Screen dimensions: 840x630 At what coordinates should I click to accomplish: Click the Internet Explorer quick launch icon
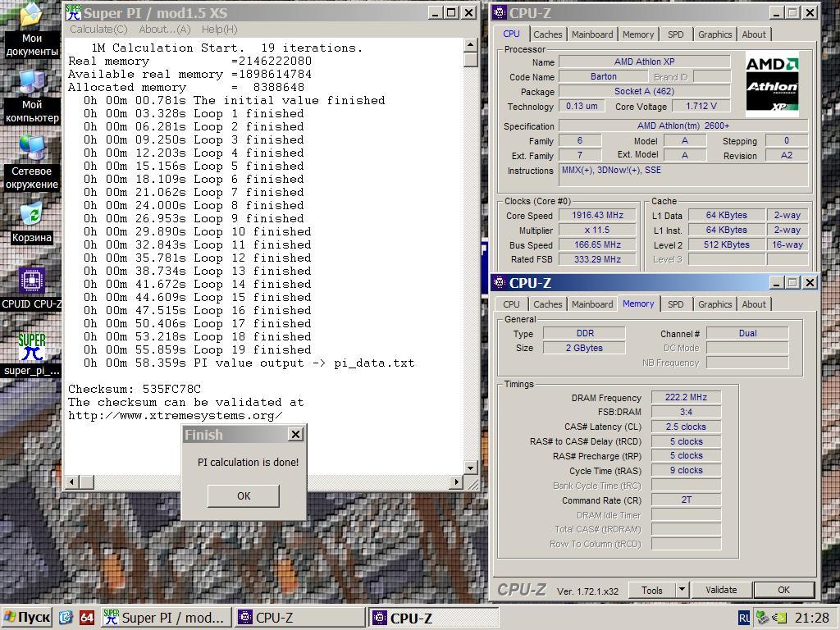coord(66,617)
